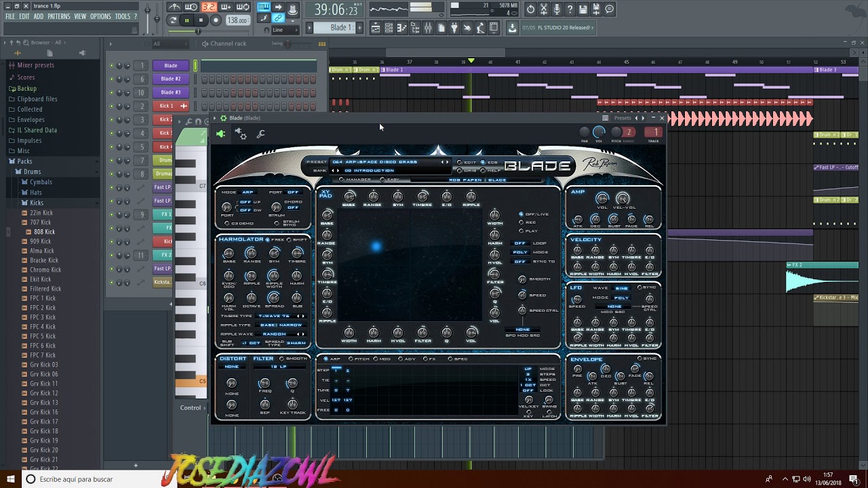Open the ADD menu
This screenshot has height=488, width=868.
coord(39,16)
